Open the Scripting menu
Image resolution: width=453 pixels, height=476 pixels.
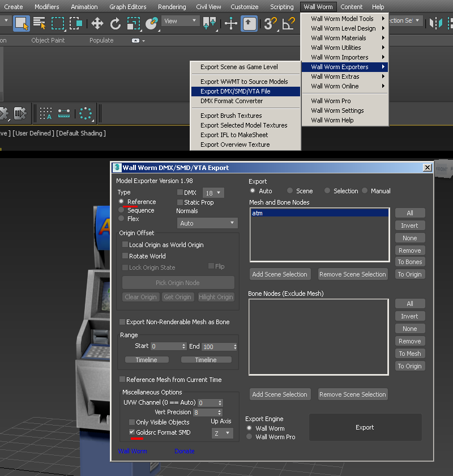(282, 7)
